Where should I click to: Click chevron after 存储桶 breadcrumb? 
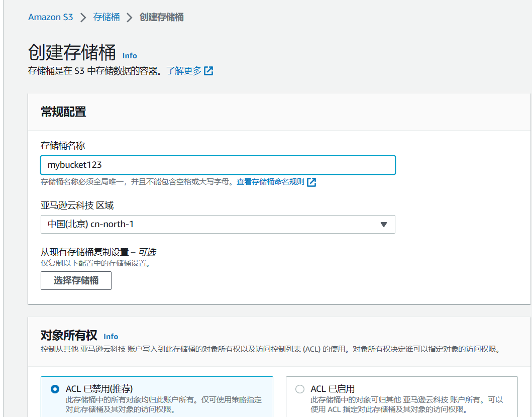tap(130, 17)
